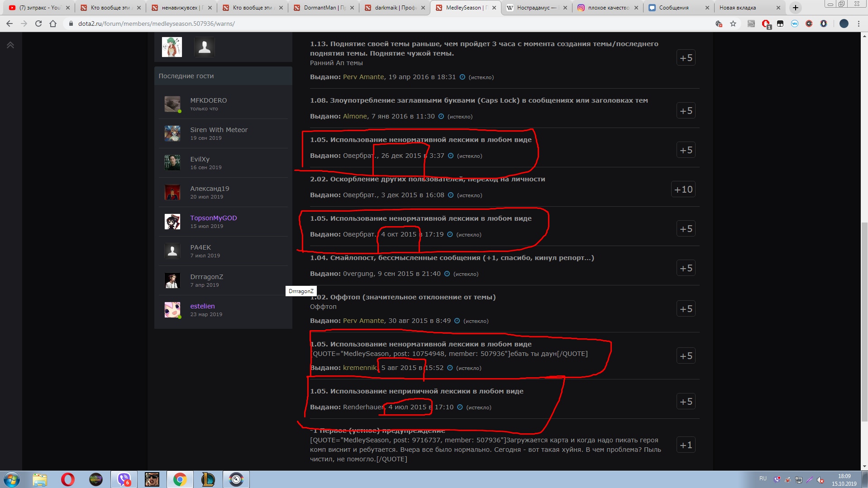Open TopsonMyGOD guest profile
868x488 pixels.
click(x=213, y=218)
